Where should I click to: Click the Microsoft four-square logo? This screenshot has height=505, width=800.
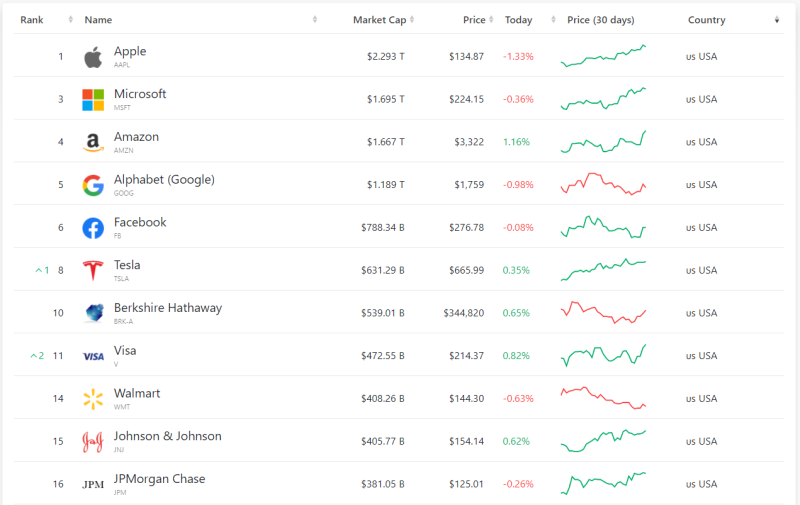click(x=93, y=100)
